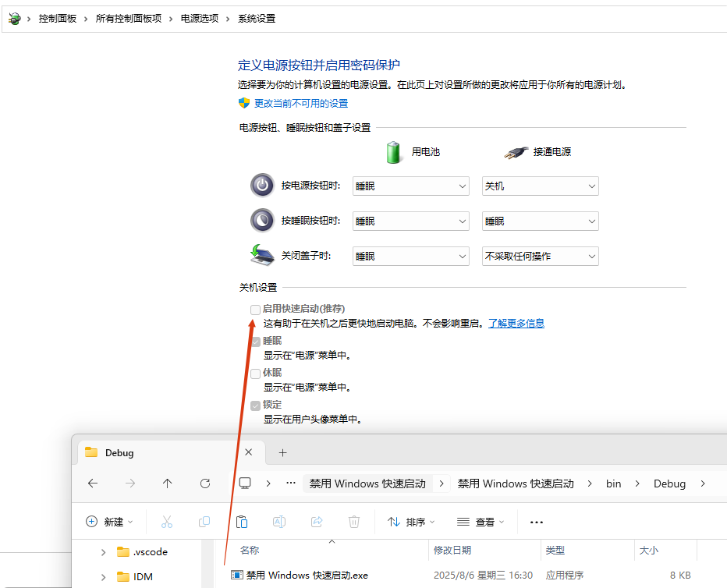Expand .vscode folder in tree
This screenshot has height=588, width=727.
click(104, 552)
